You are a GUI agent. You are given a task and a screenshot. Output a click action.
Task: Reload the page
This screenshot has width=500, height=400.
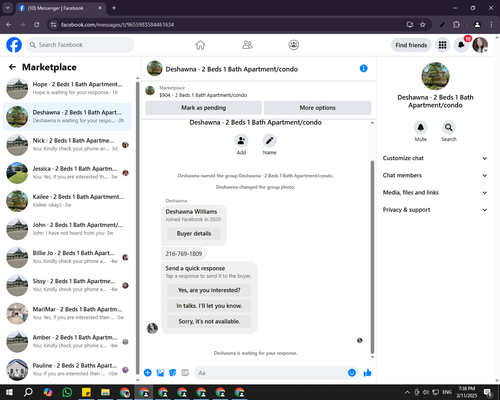(x=37, y=25)
